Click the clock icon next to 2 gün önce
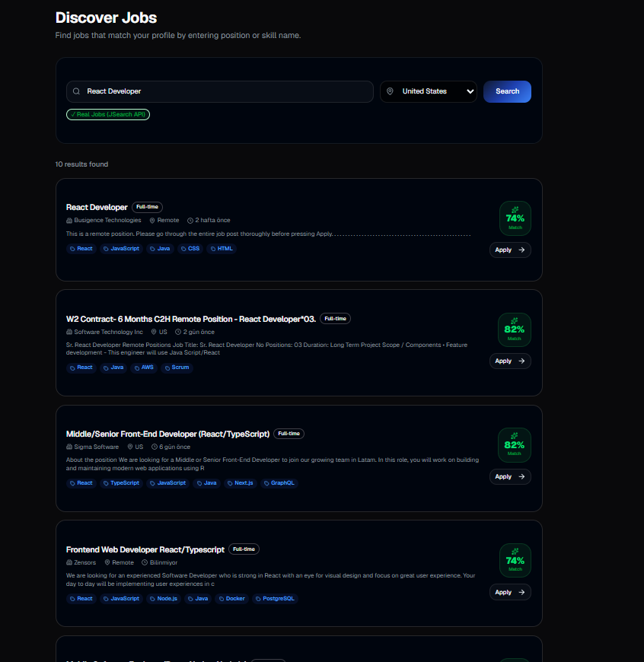This screenshot has height=662, width=644. pyautogui.click(x=178, y=332)
